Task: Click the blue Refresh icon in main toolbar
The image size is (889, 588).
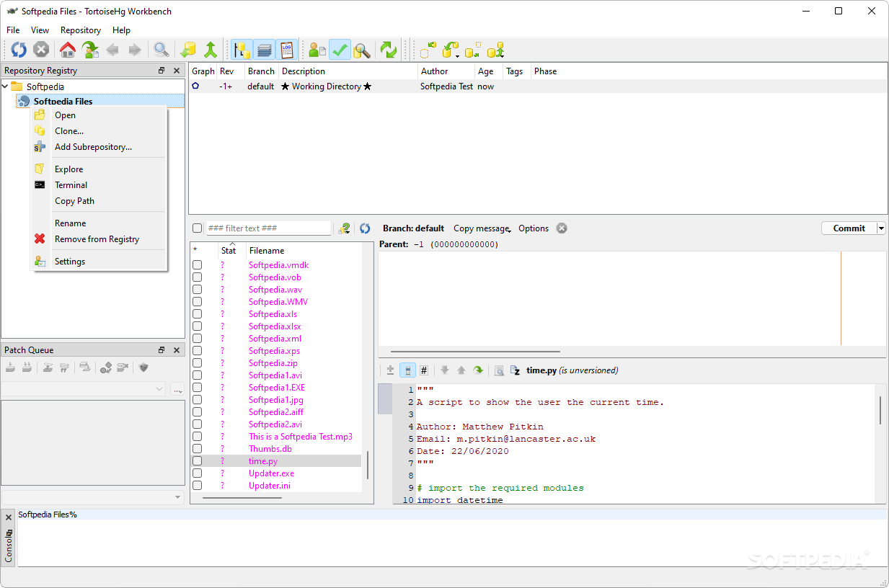Action: [x=19, y=50]
